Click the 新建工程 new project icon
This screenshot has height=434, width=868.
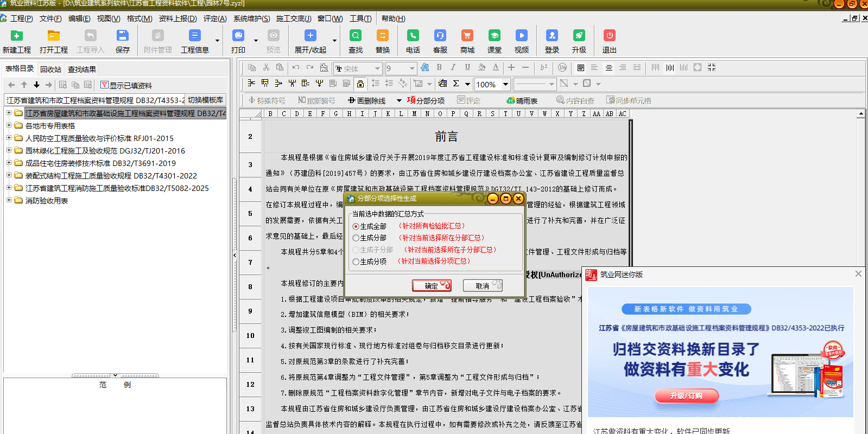[x=17, y=36]
